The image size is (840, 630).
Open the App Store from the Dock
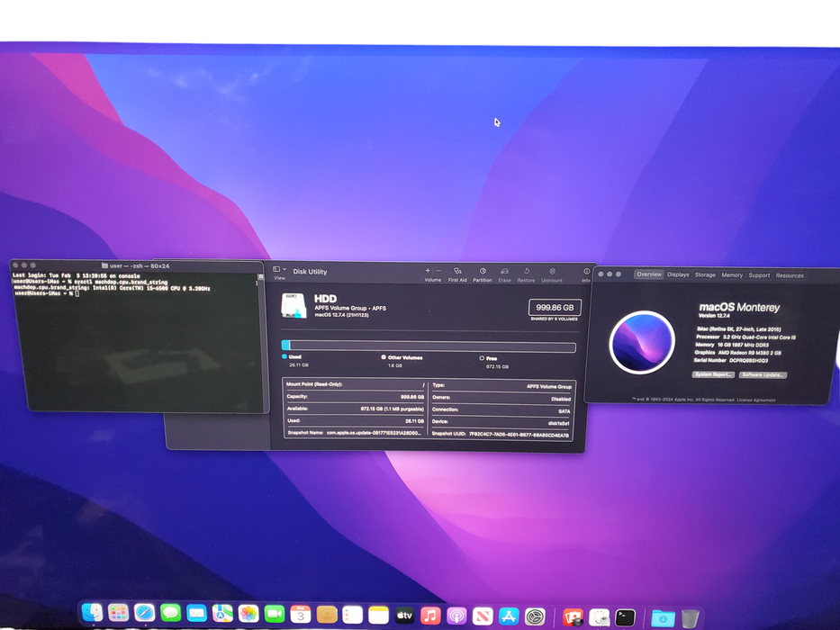click(x=509, y=616)
